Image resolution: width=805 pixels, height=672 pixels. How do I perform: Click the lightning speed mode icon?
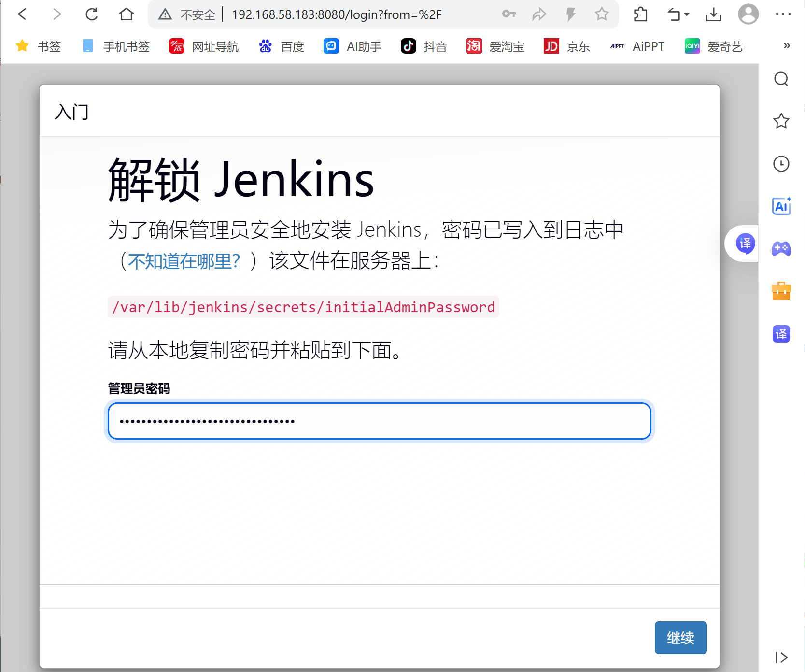pos(571,14)
